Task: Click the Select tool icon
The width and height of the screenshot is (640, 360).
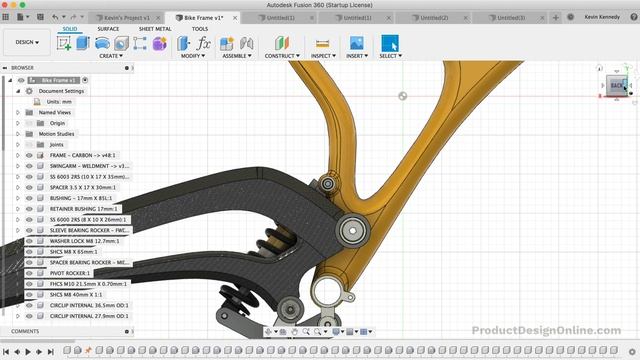Action: (x=390, y=43)
